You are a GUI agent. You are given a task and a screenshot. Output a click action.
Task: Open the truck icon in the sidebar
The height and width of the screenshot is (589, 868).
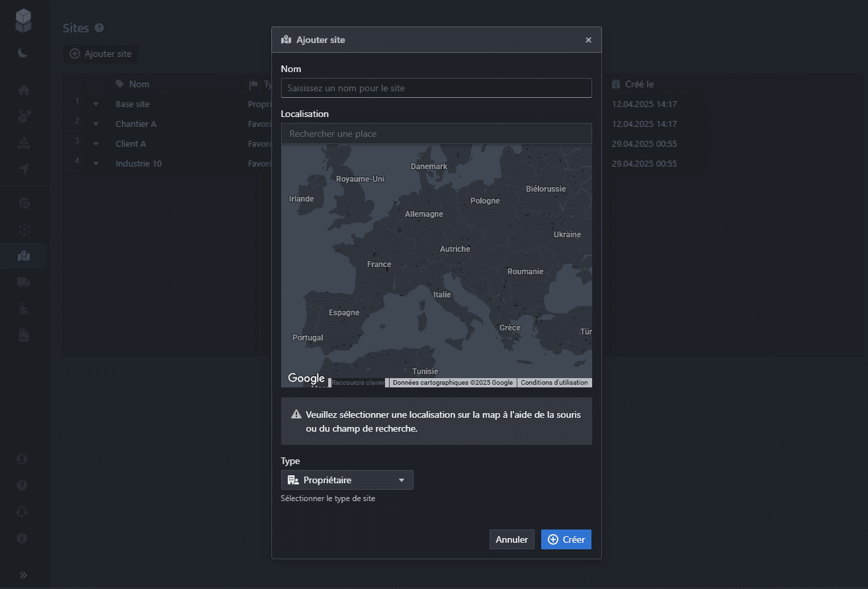point(24,282)
